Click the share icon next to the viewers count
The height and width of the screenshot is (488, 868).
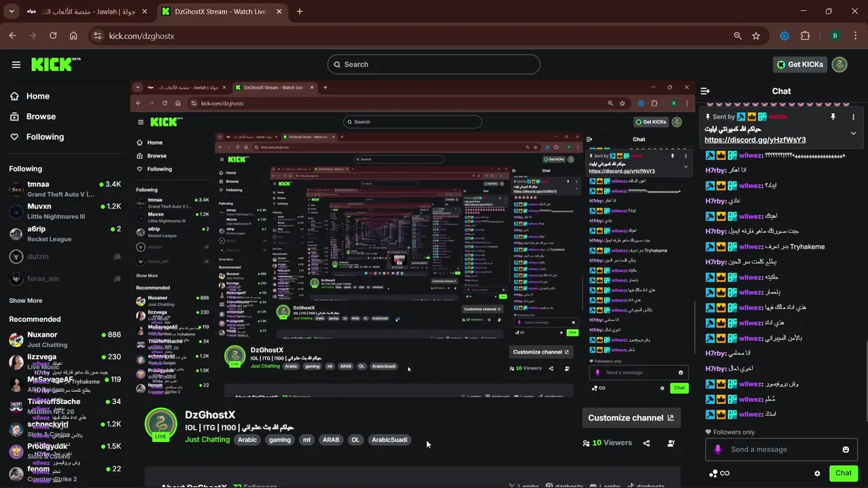646,443
